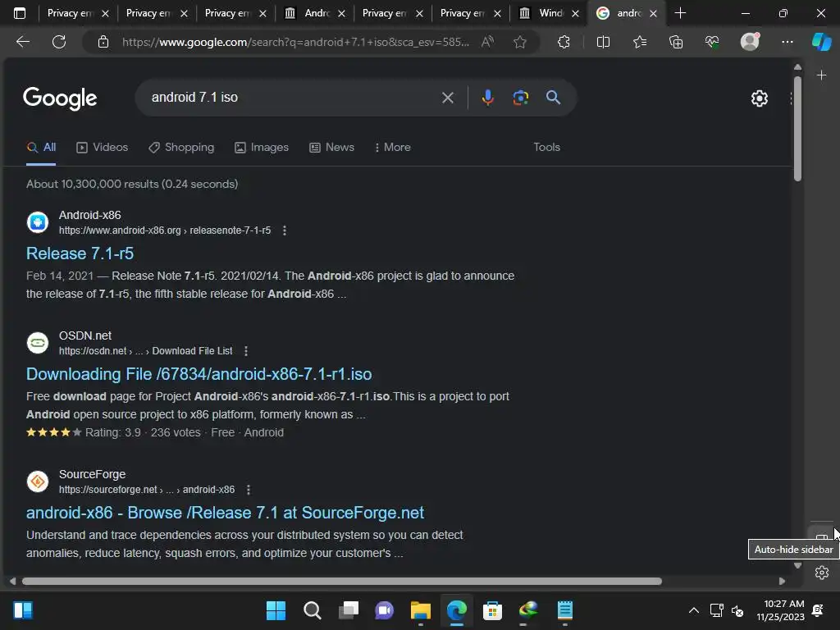Screen dimensions: 840x630
Task: Click the android-x86.org releasenote URL
Action: (x=164, y=231)
